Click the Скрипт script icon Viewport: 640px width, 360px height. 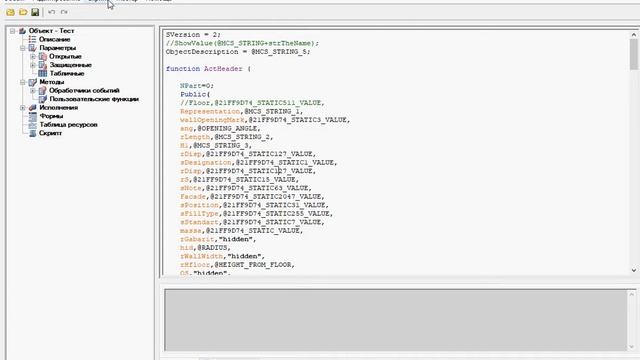pyautogui.click(x=32, y=133)
